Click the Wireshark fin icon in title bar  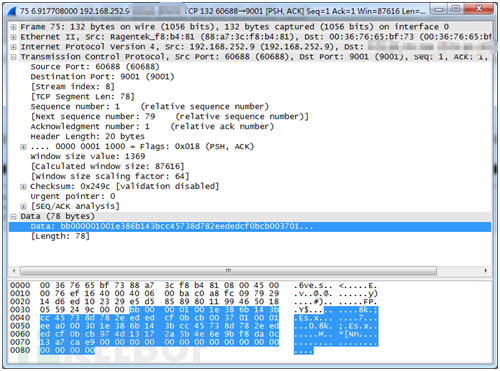pos(12,11)
